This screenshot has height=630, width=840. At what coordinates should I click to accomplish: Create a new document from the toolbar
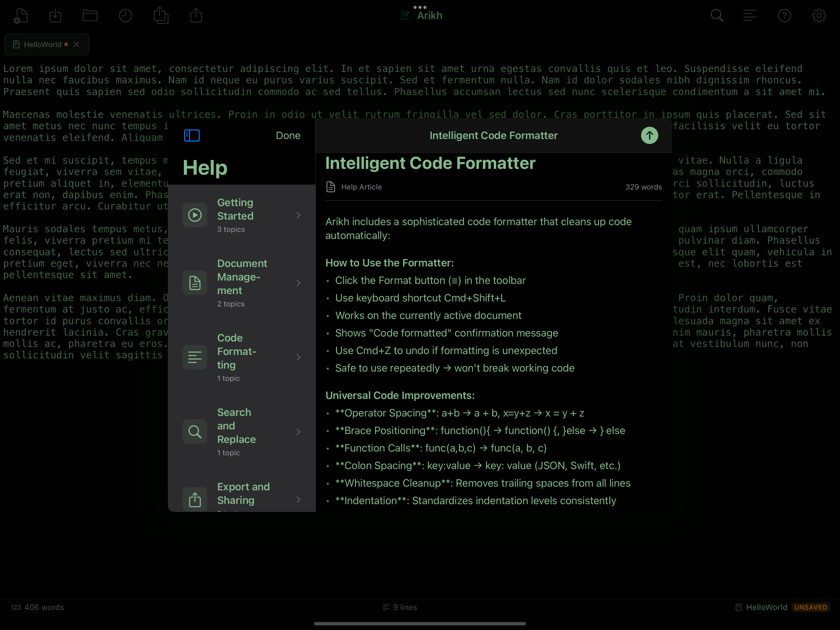pyautogui.click(x=21, y=16)
